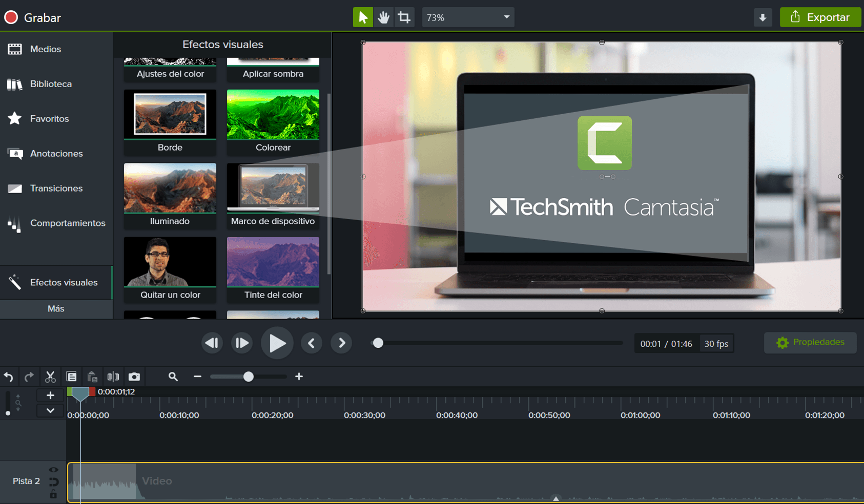Open the Propiedades panel
Viewport: 864px width, 504px height.
(810, 343)
